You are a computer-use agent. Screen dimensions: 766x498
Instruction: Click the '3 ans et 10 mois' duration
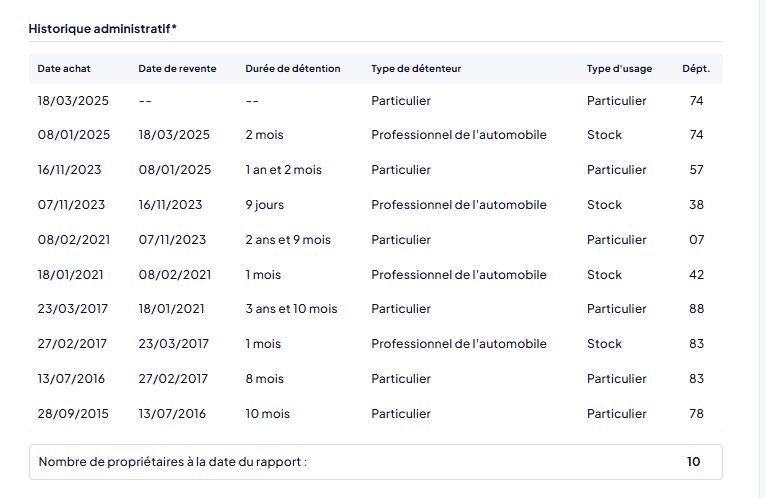click(291, 309)
